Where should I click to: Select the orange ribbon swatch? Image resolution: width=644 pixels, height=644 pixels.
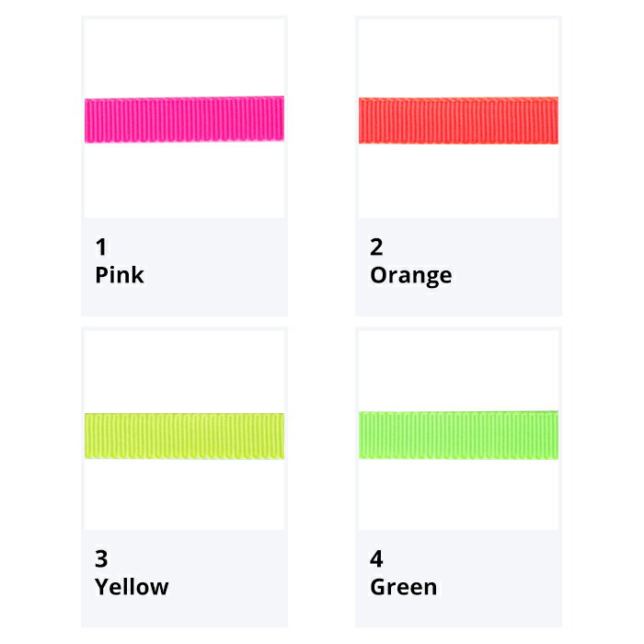point(458,121)
